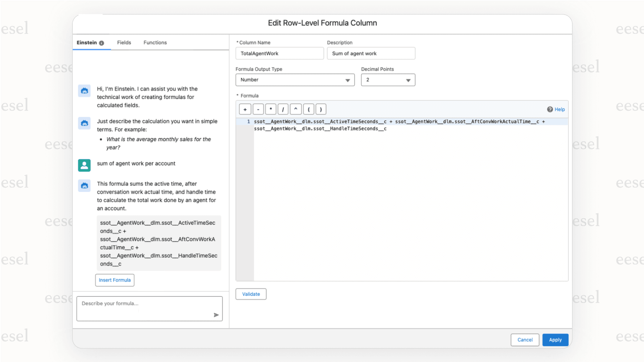
Task: Apply the formula column
Action: 555,340
